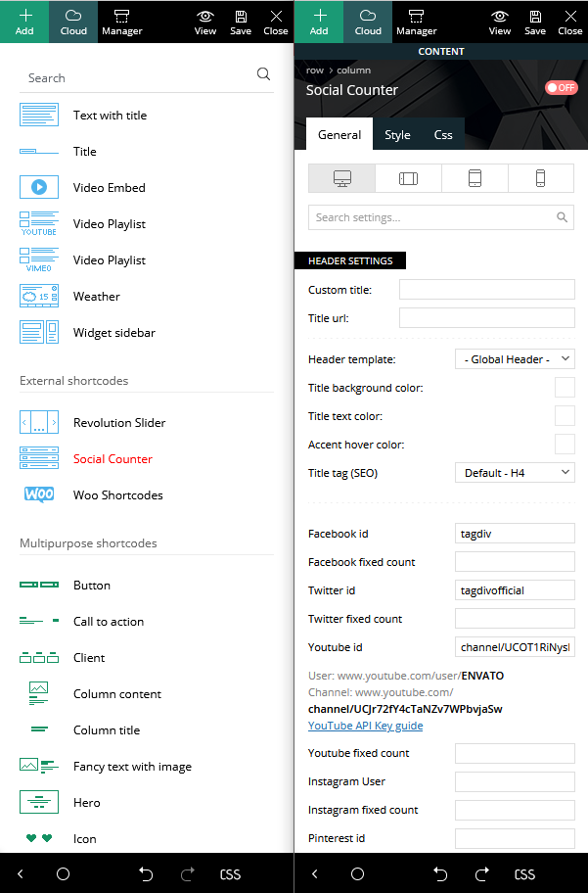Open YouTube API Key guide link

366,726
